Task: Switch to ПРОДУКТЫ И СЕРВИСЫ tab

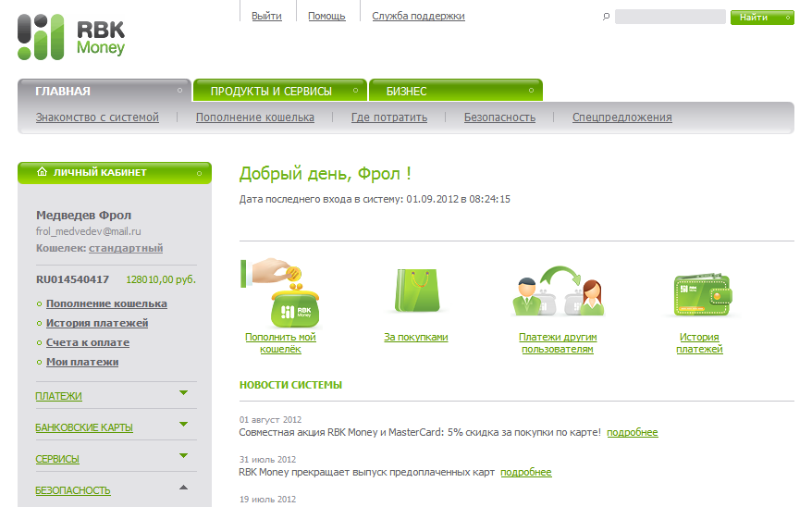Action: tap(280, 91)
